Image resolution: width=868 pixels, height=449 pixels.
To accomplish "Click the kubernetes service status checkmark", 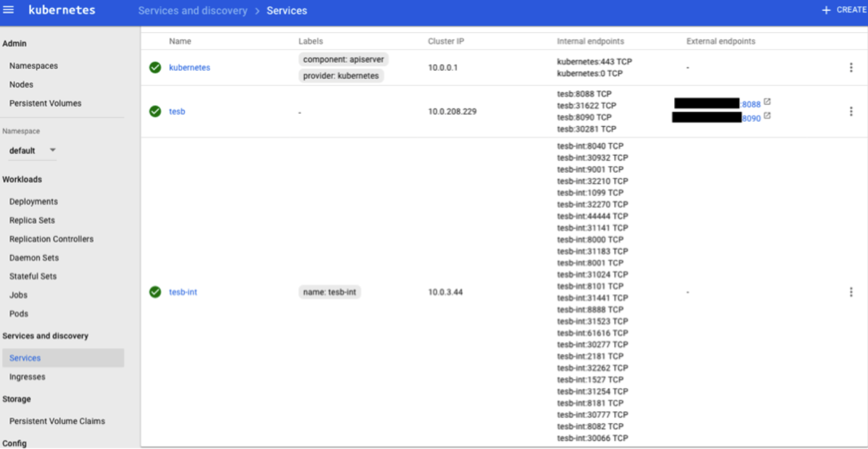I will (x=155, y=67).
